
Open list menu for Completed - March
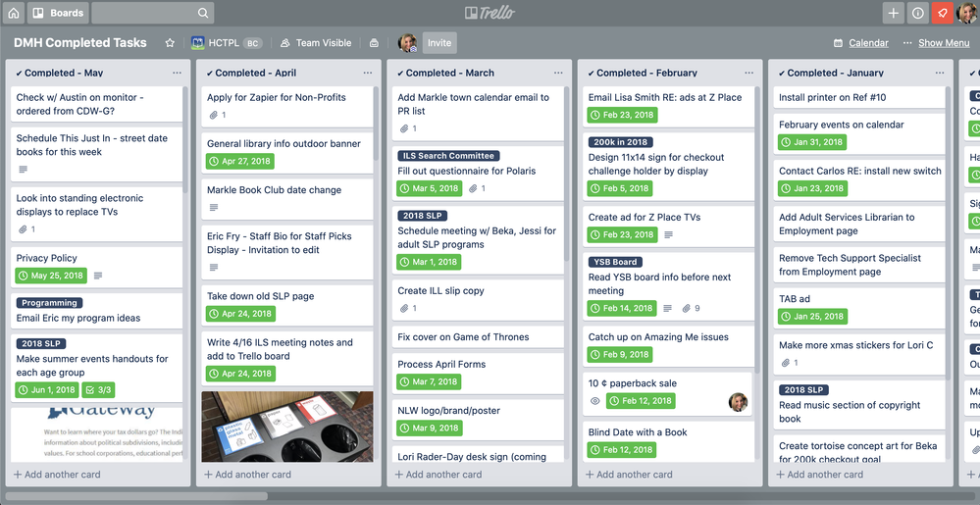(558, 73)
